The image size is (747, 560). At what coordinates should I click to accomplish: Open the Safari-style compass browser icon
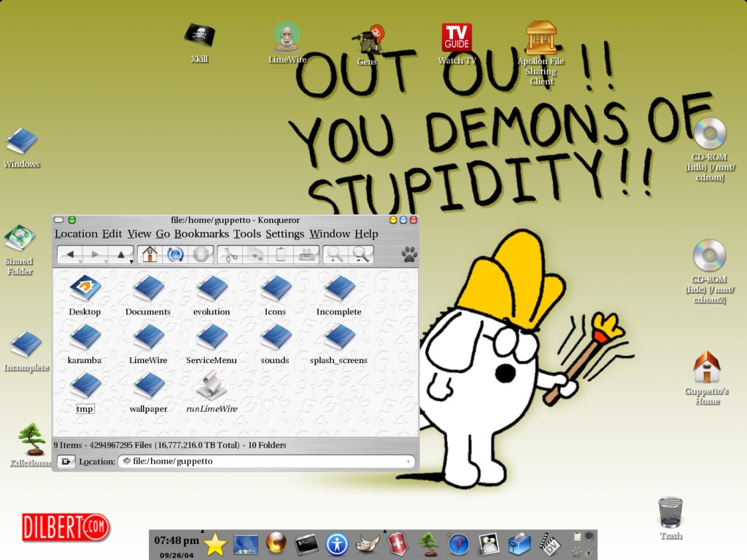[459, 544]
